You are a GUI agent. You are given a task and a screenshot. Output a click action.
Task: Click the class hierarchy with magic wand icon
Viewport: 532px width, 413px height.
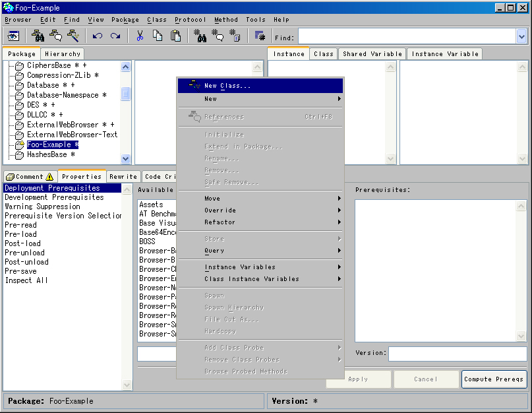click(73, 36)
